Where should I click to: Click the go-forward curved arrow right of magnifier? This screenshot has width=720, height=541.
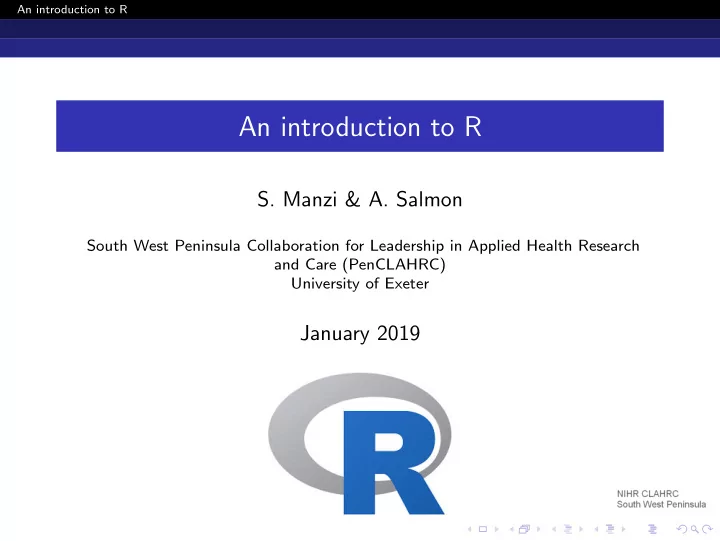coord(708,529)
